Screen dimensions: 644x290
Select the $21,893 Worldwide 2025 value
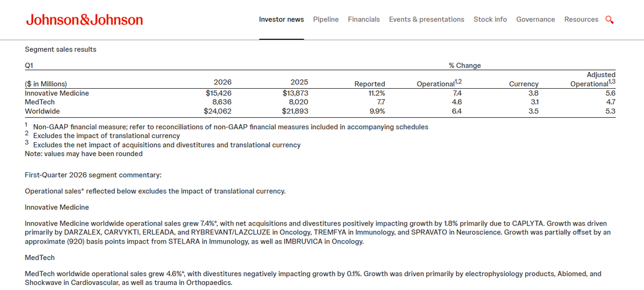tap(295, 111)
